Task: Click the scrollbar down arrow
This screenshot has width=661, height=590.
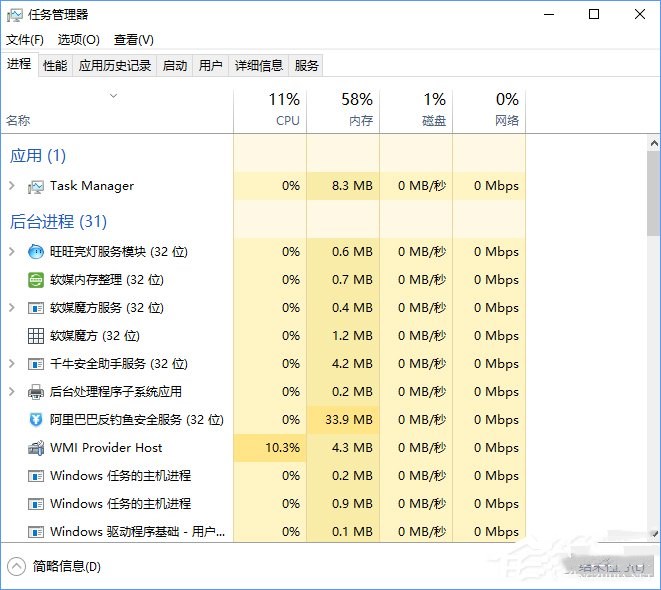Action: pyautogui.click(x=654, y=534)
